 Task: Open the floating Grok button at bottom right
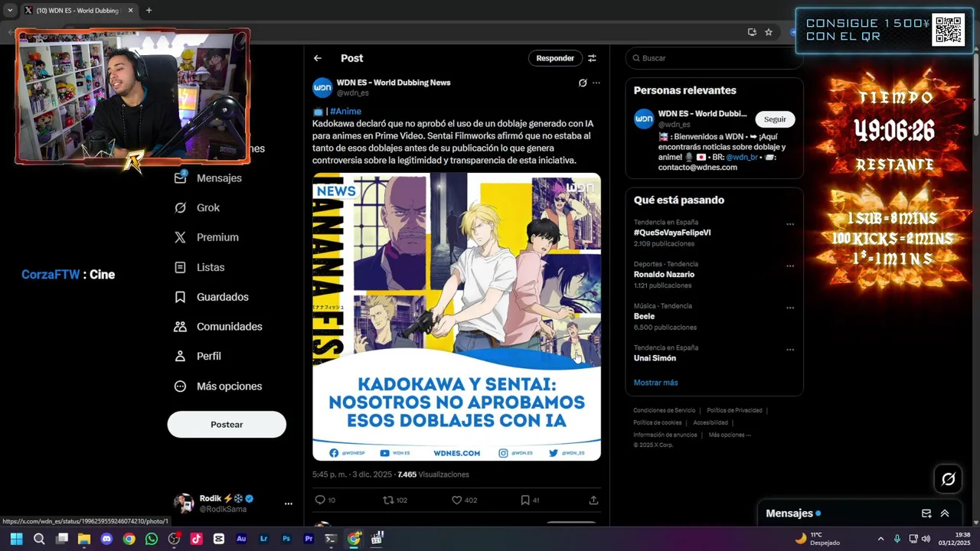(949, 479)
